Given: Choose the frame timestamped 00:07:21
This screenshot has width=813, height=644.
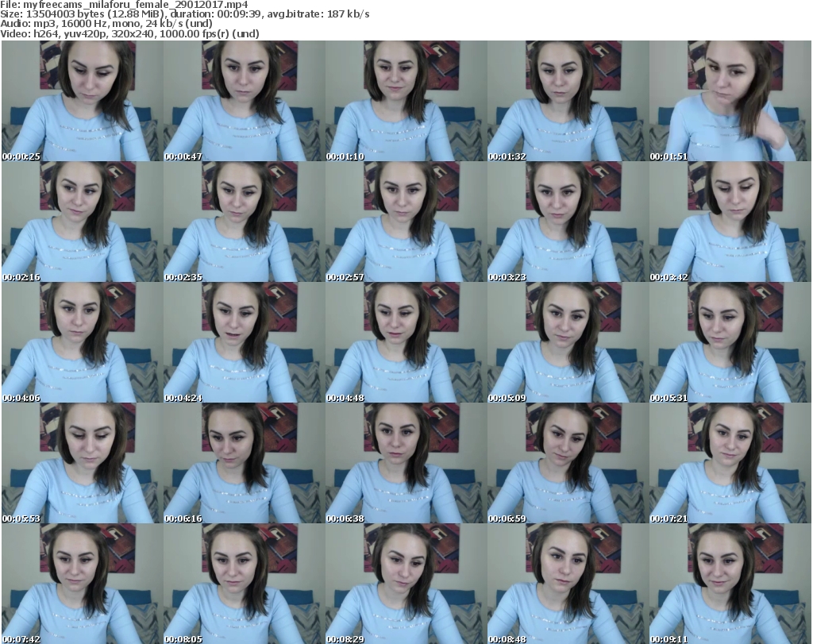Looking at the screenshot, I should (730, 463).
